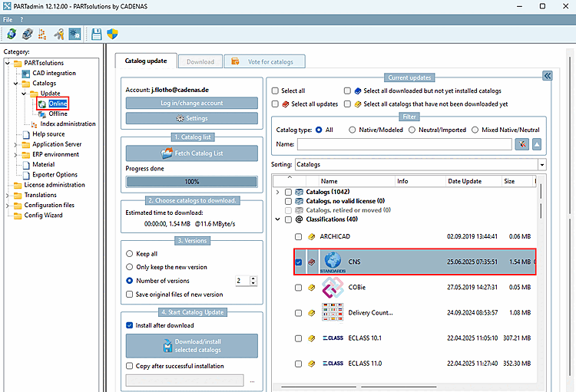Screen dimensions: 576x392
Task: Collapse the PARTsolutions tree node
Action: click(8, 63)
